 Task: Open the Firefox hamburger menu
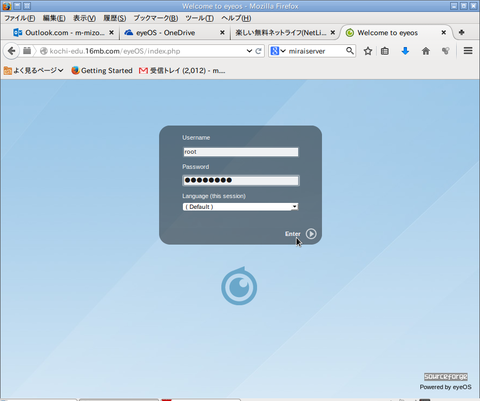[x=468, y=51]
